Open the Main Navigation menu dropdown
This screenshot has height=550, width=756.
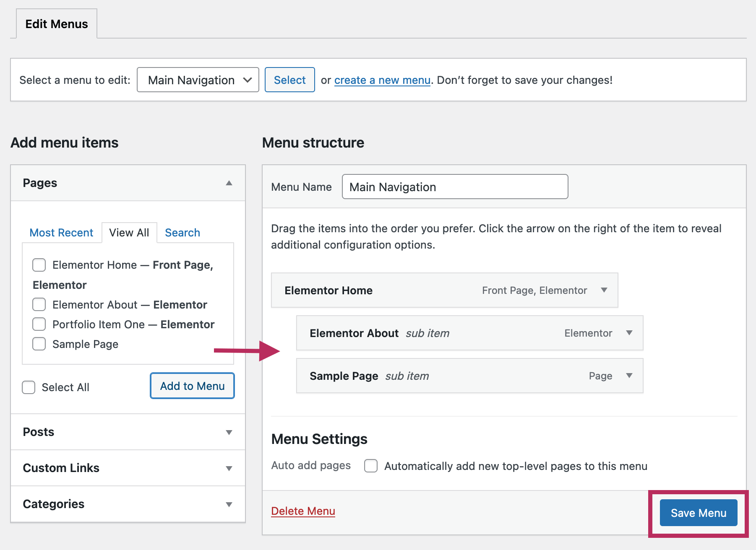point(198,80)
